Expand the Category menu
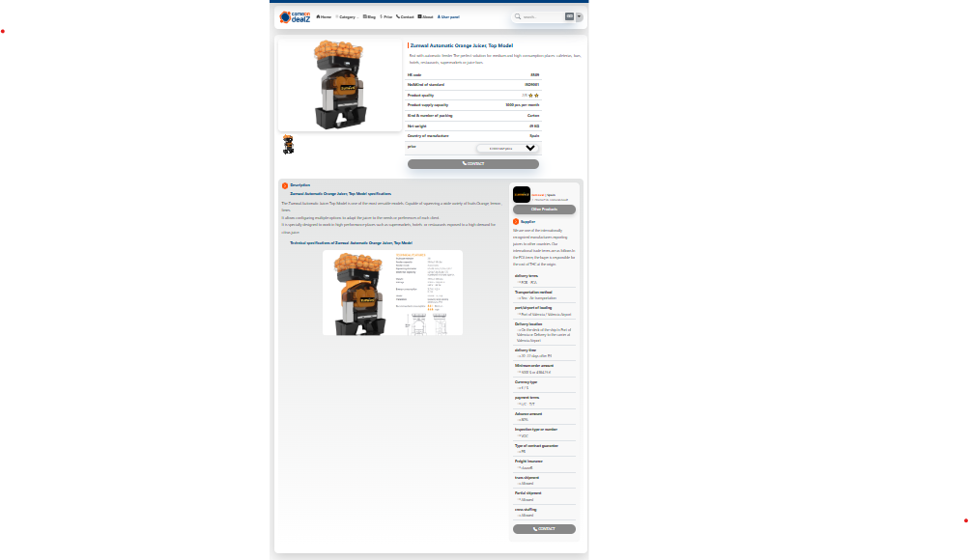This screenshot has height=560, width=969. [346, 16]
